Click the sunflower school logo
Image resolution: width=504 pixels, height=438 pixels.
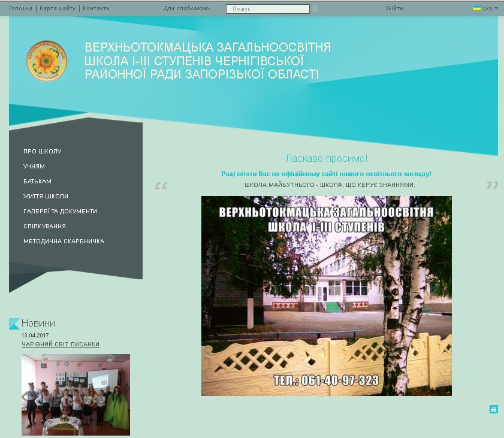[x=47, y=61]
